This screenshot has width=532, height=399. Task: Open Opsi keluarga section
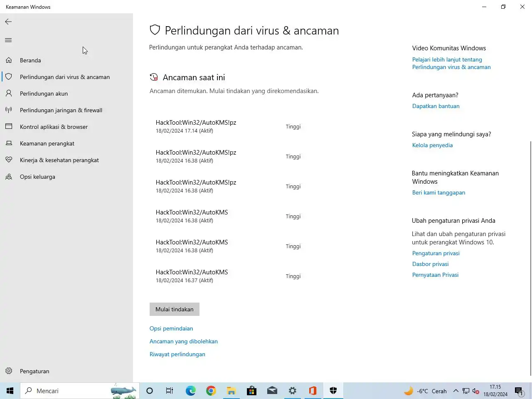pos(66,177)
